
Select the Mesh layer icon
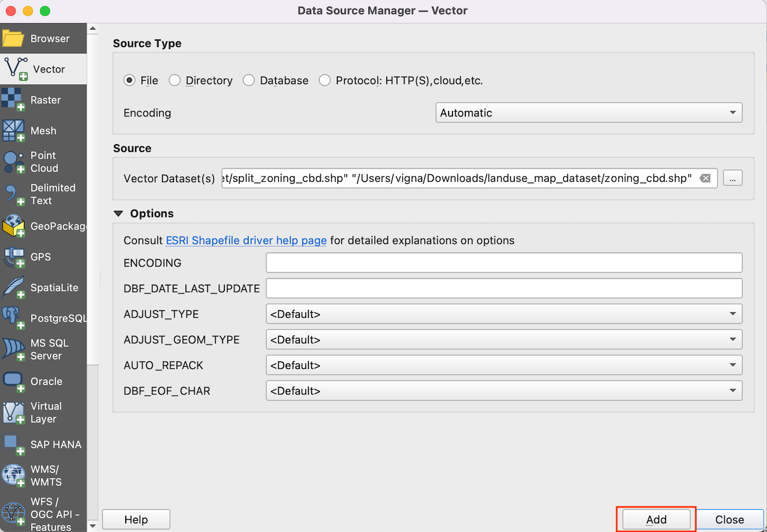(x=13, y=131)
